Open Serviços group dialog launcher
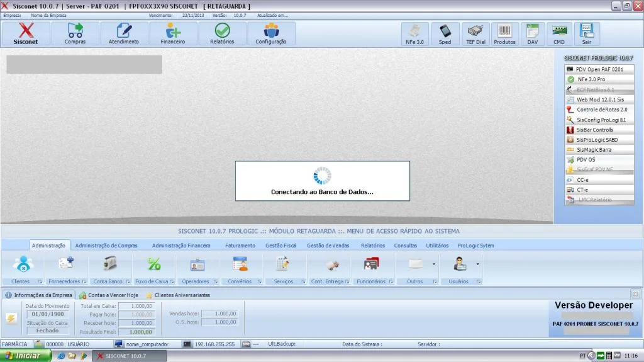 pos(304,282)
